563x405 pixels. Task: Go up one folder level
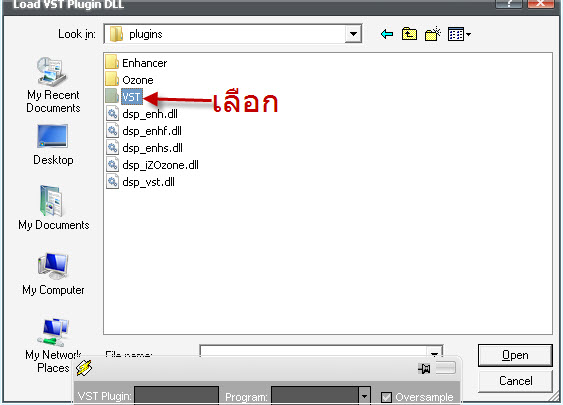[x=409, y=34]
